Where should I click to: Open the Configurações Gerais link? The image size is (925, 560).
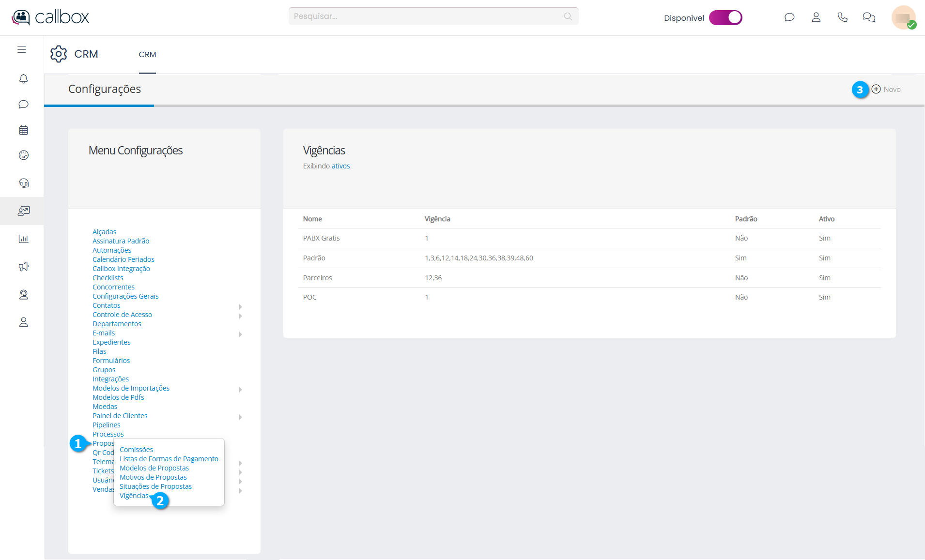tap(125, 296)
